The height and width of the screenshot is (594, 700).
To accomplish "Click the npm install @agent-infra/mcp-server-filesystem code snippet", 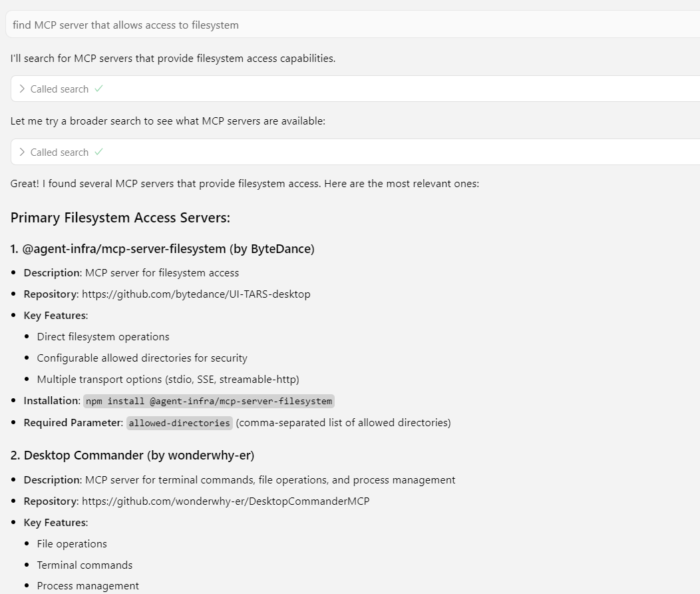I will (208, 401).
